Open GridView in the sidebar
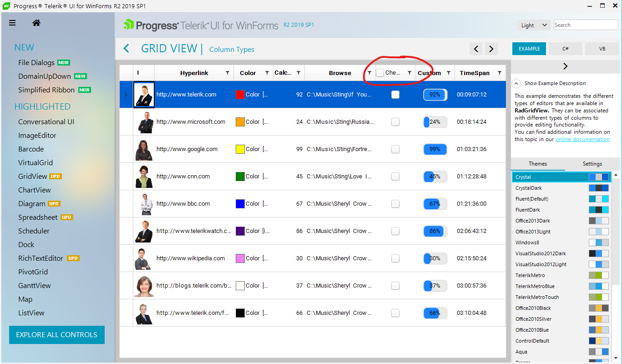Viewport: 622px width, 364px height. point(33,177)
